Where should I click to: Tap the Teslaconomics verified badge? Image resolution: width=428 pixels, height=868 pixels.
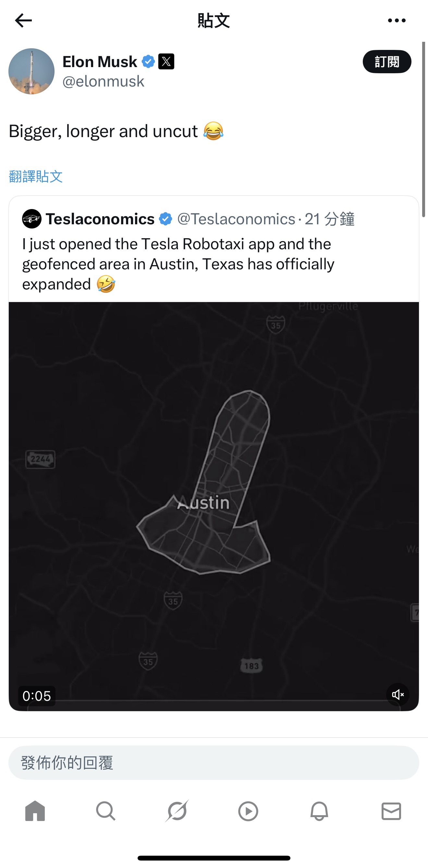click(165, 219)
